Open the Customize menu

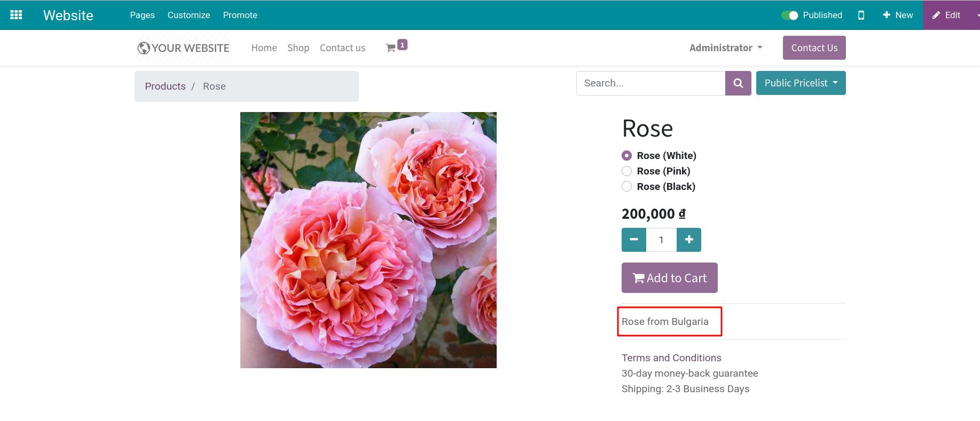pyautogui.click(x=188, y=15)
